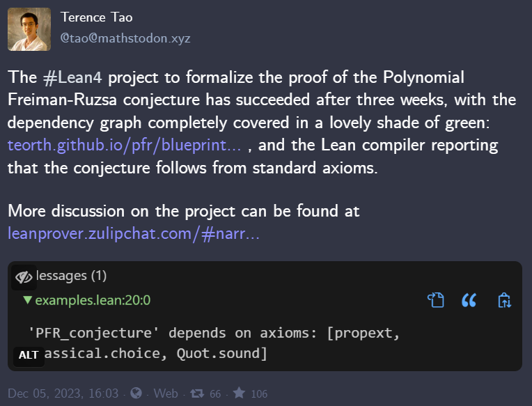Click the boost icon with 66

[x=198, y=393]
